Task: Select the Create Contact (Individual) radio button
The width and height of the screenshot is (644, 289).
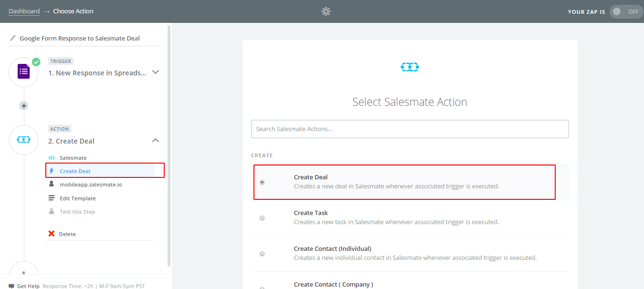Action: click(x=262, y=254)
